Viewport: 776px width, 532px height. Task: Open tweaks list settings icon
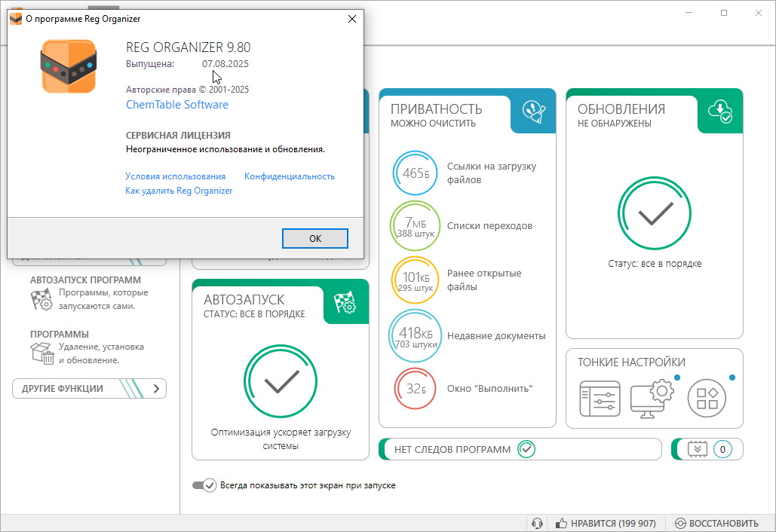coord(600,399)
